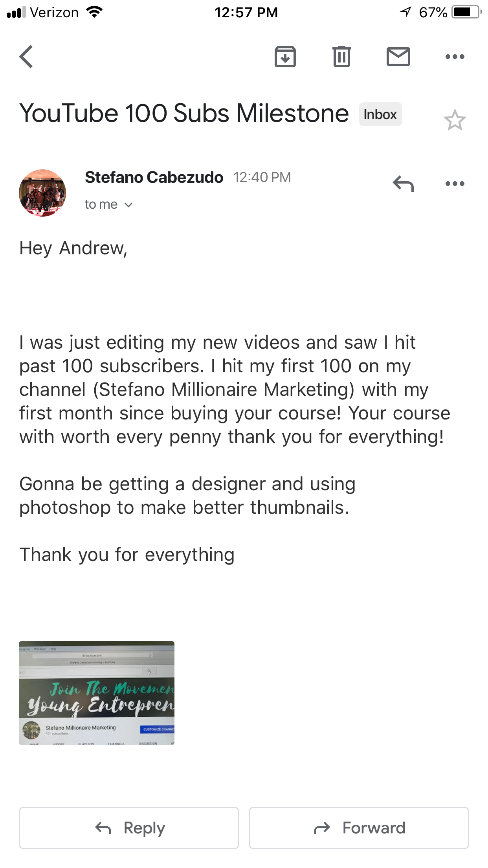Screen dimensions: 488x868
Task: Tap the 12:40 PM message timestamp
Action: (x=262, y=177)
